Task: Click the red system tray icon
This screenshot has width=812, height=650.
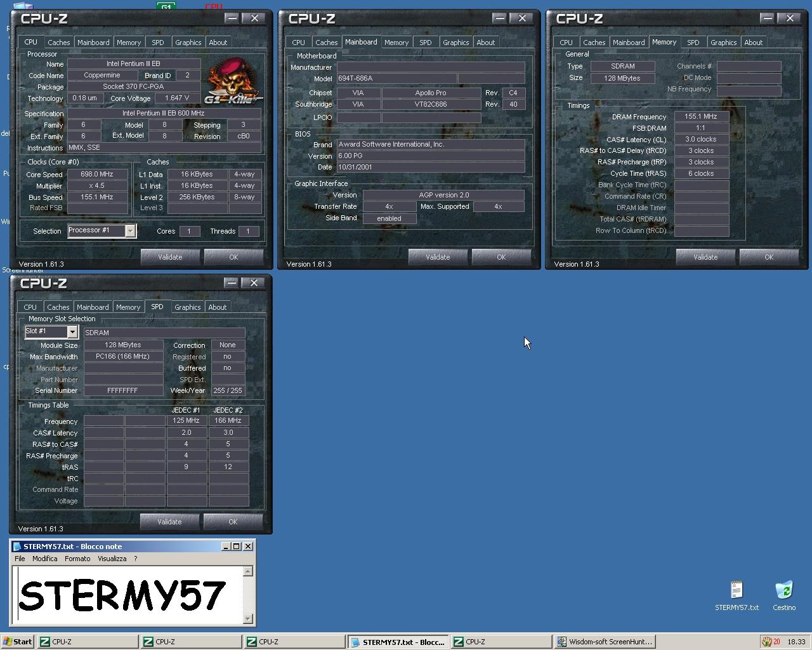Action: pos(766,642)
